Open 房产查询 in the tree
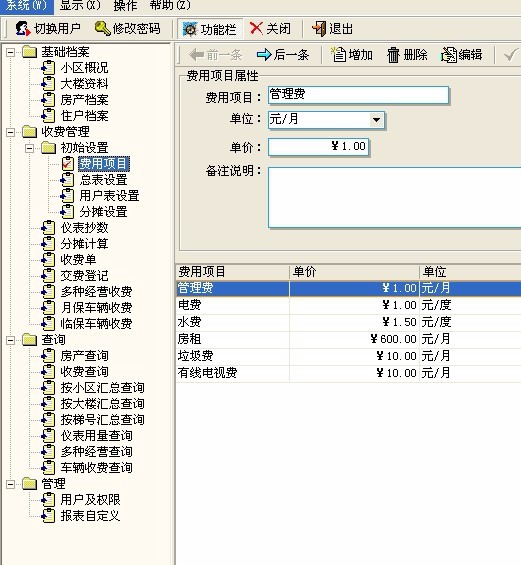521x565 pixels. click(84, 356)
